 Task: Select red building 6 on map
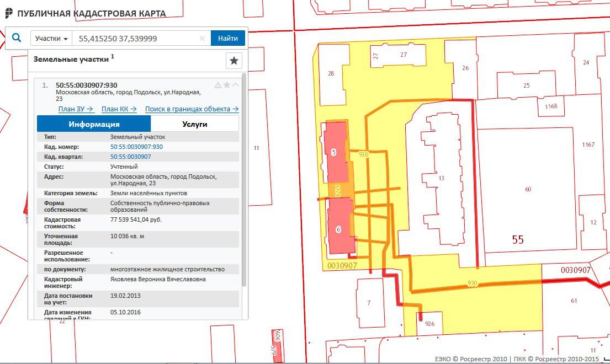pos(340,226)
